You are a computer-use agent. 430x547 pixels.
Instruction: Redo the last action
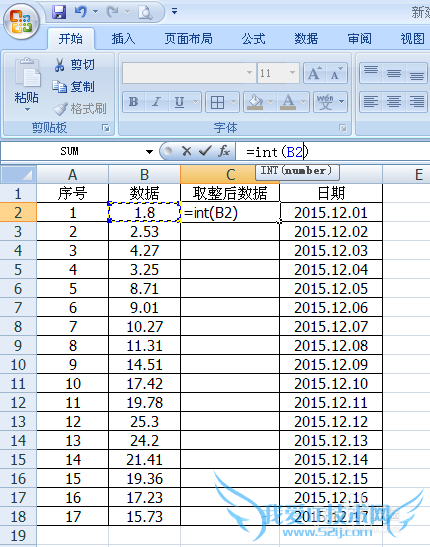pyautogui.click(x=113, y=13)
